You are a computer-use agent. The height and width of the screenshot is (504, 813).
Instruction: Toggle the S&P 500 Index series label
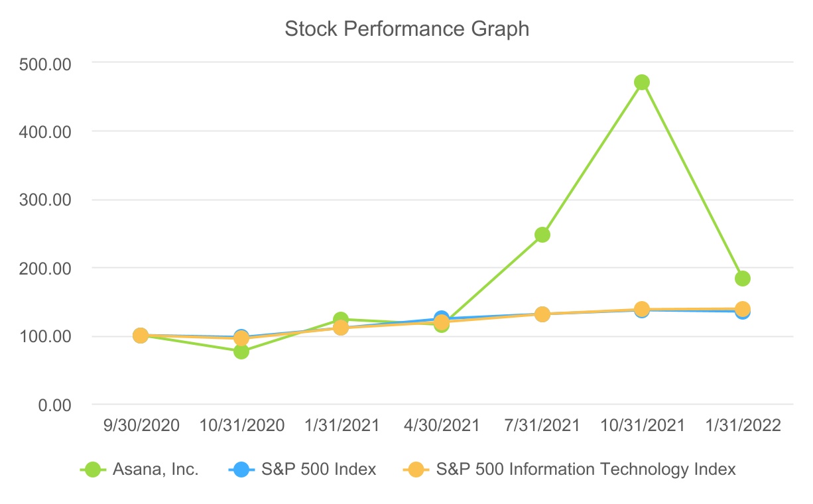pos(318,470)
